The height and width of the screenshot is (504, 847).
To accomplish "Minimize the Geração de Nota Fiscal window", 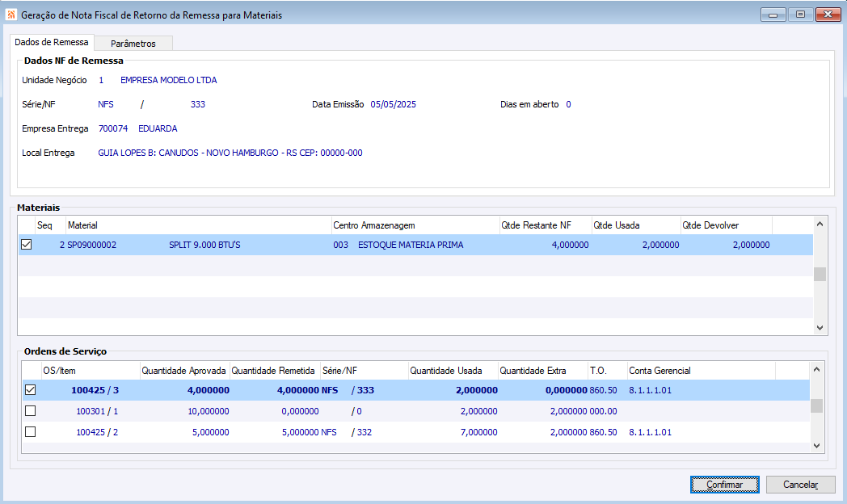I will tap(774, 15).
